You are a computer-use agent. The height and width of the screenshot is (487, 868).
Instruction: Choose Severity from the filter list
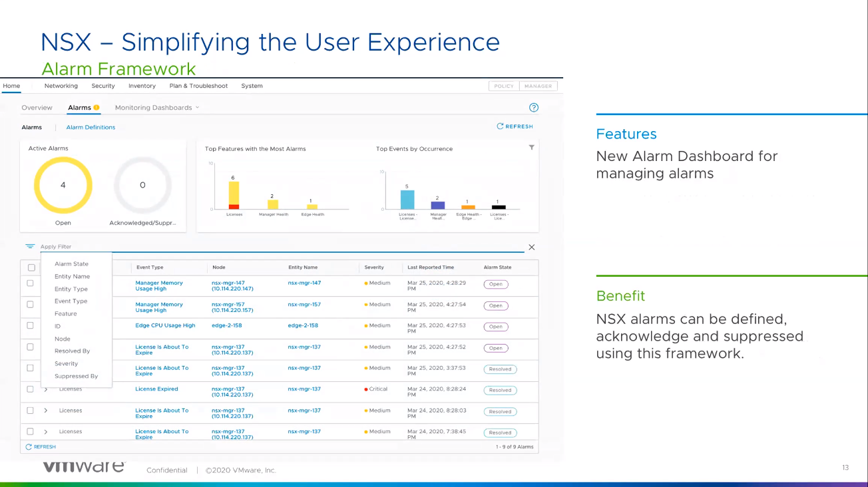coord(66,364)
